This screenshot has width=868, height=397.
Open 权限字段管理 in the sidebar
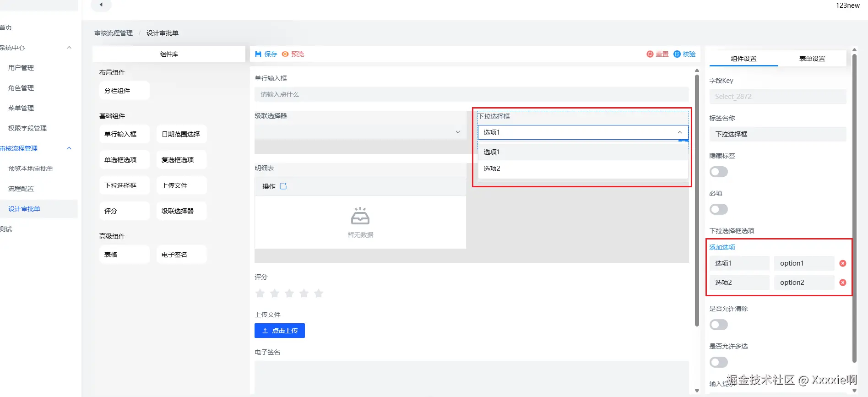pos(27,128)
